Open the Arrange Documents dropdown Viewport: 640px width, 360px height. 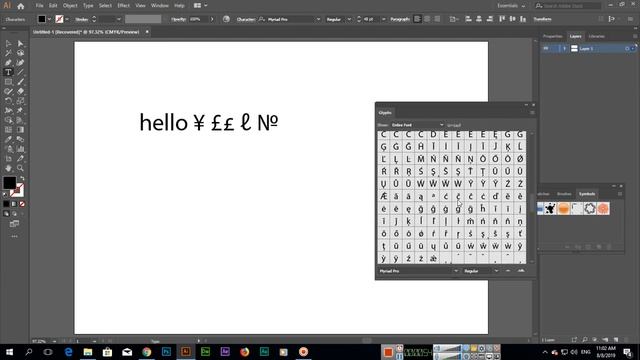click(200, 6)
